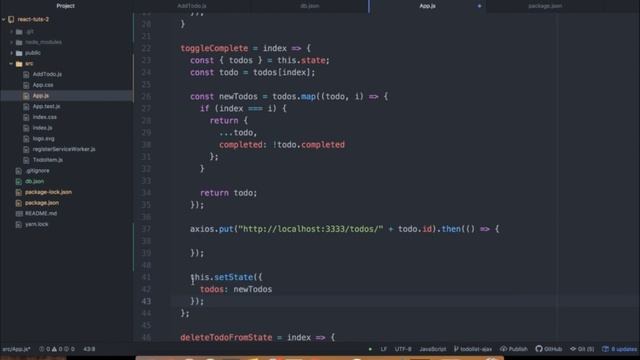
Task: Click the db.json file icon
Action: coord(18,181)
